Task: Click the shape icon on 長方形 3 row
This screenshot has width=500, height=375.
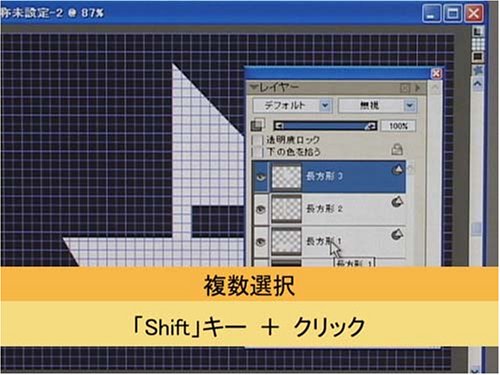Action: pyautogui.click(x=397, y=170)
